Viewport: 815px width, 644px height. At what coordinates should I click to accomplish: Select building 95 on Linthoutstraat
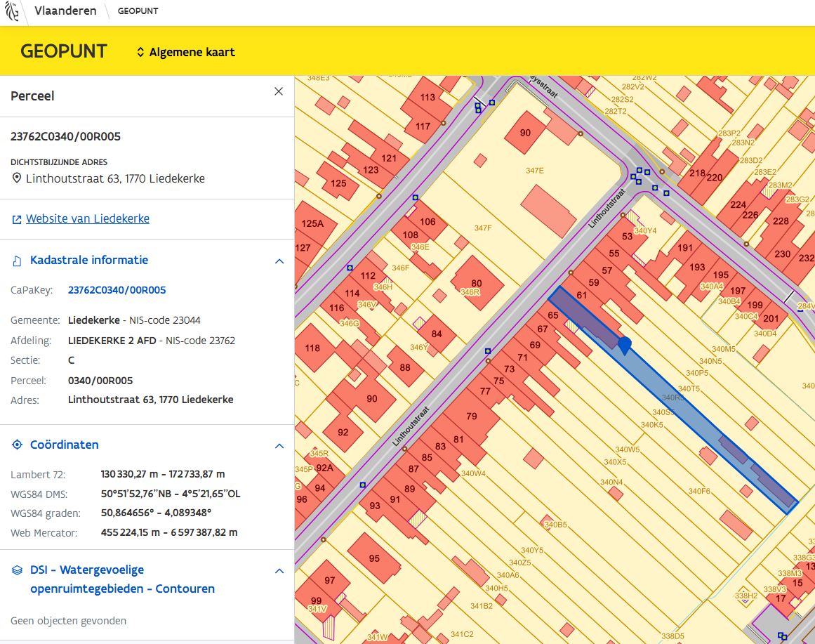pos(374,558)
